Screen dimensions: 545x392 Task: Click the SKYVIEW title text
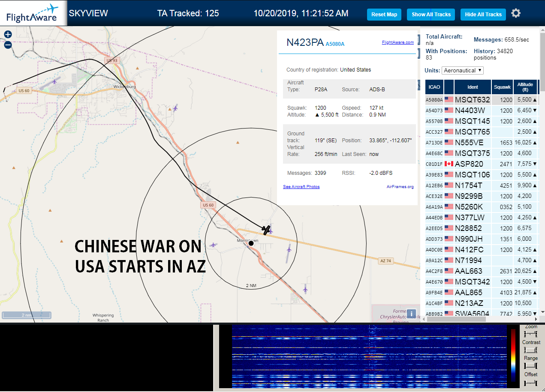pos(88,13)
